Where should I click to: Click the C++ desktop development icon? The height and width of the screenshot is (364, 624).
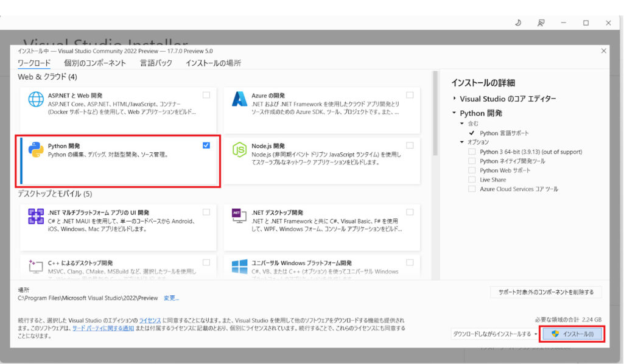36,267
